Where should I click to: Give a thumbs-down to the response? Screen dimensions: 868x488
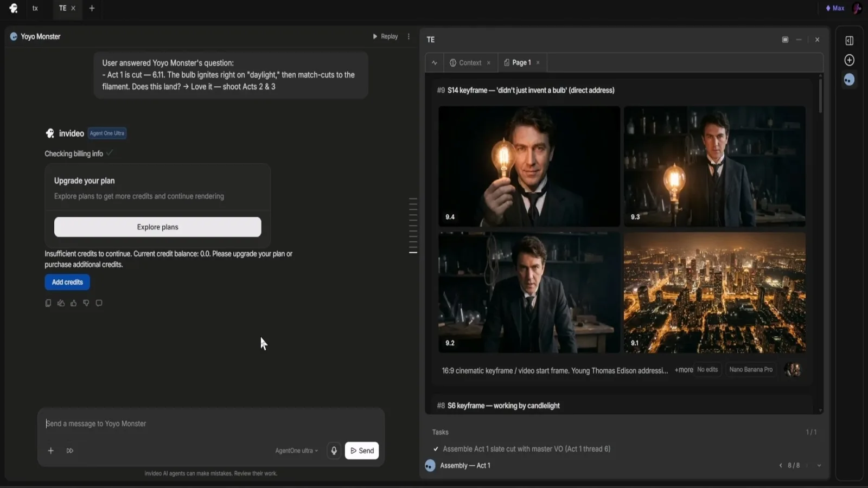point(86,303)
